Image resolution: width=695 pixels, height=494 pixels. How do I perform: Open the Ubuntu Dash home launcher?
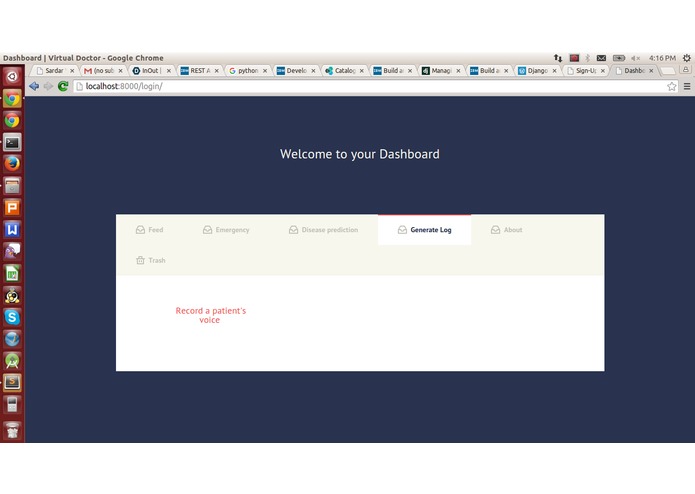pyautogui.click(x=12, y=77)
